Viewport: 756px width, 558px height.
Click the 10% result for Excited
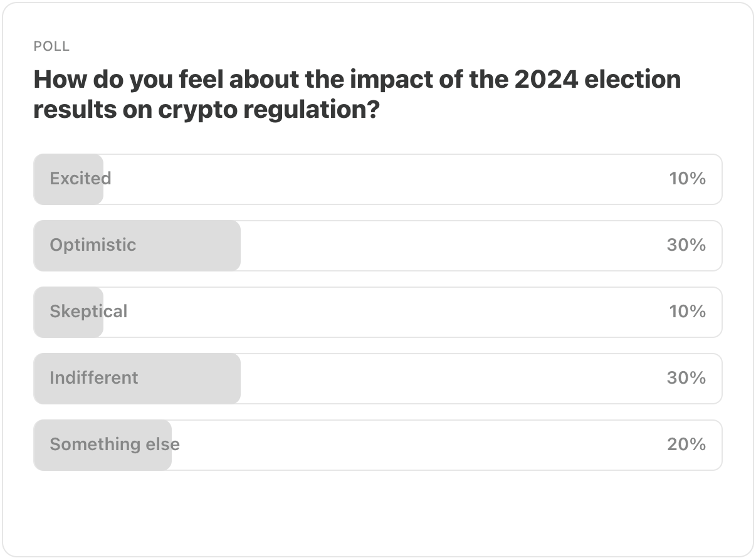[687, 179]
